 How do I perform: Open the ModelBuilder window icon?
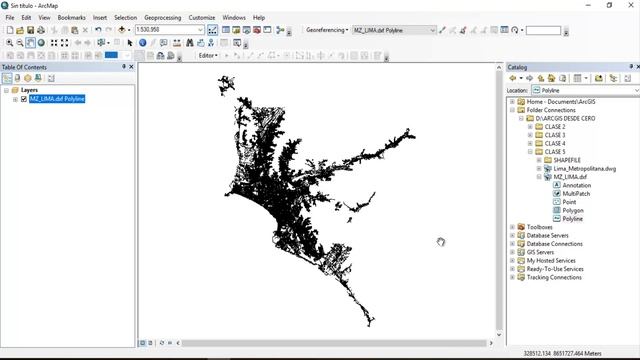coord(280,30)
